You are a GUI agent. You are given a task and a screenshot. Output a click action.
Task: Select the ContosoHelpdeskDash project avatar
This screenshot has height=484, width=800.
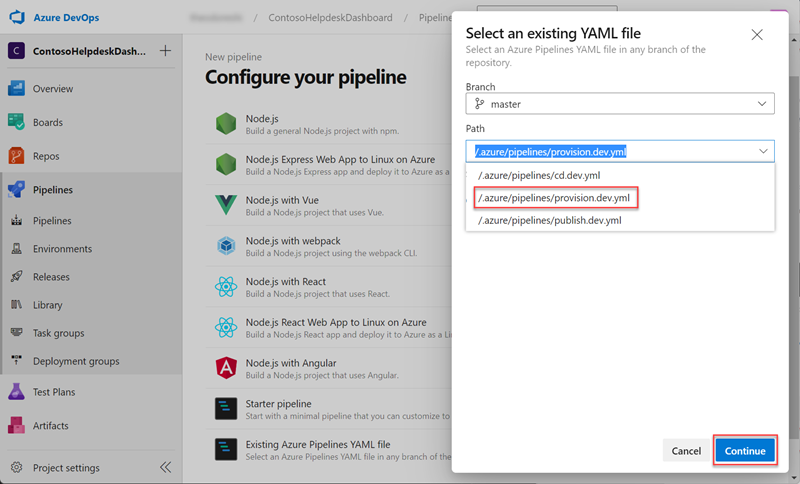point(16,51)
